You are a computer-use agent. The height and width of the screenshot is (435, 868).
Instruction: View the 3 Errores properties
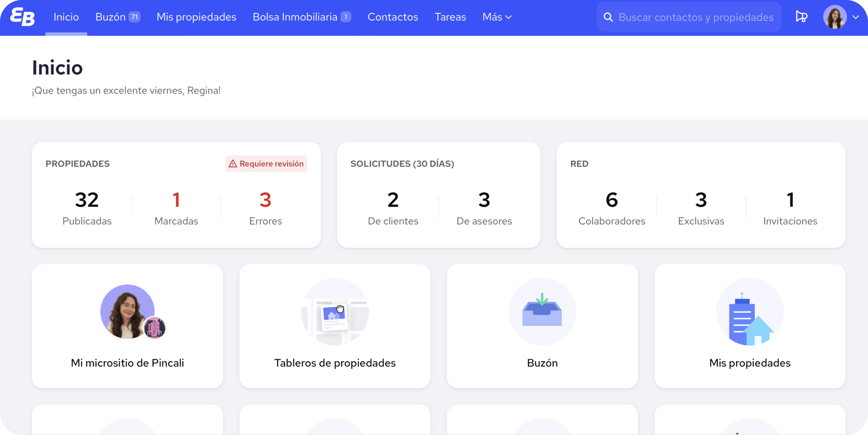[265, 208]
